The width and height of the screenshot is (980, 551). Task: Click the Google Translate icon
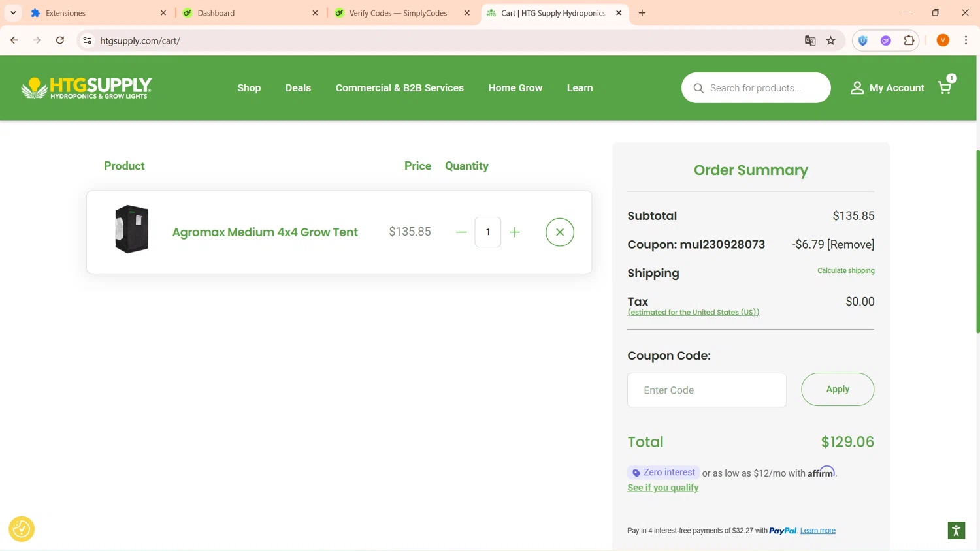tap(810, 40)
